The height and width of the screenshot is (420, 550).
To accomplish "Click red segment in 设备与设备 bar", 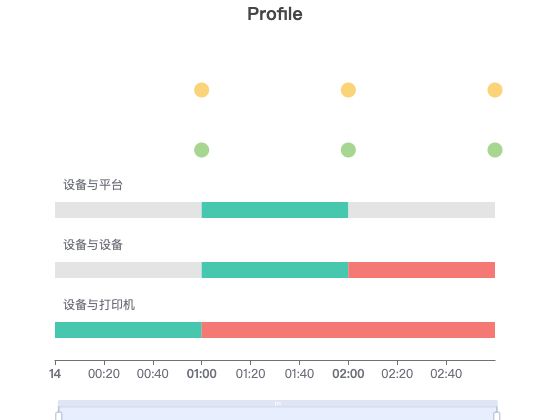I will pyautogui.click(x=422, y=270).
